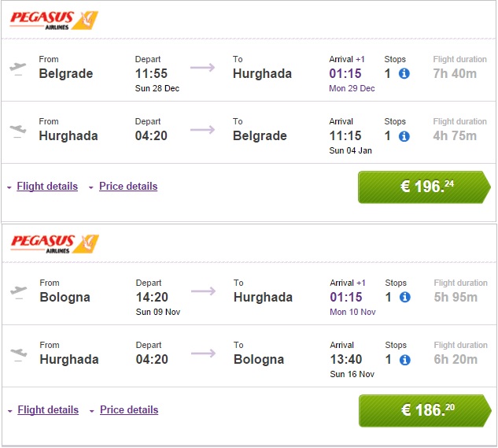
Task: Expand Price details for the Bologna trip
Action: pos(128,410)
